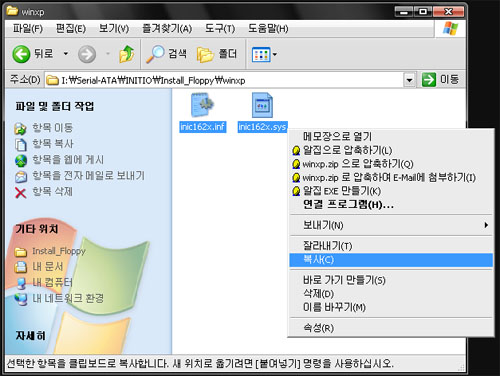This screenshot has width=500, height=376.
Task: Select the inic162x.inf file icon
Action: coord(202,105)
